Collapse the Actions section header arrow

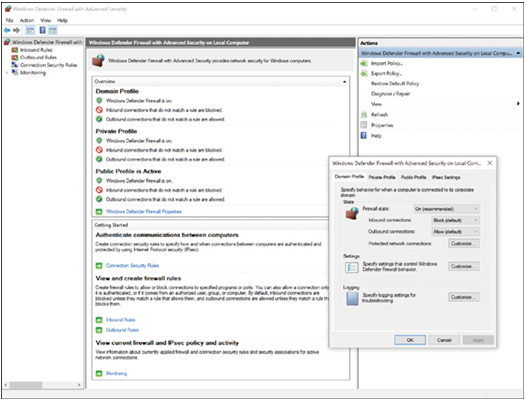pos(518,53)
